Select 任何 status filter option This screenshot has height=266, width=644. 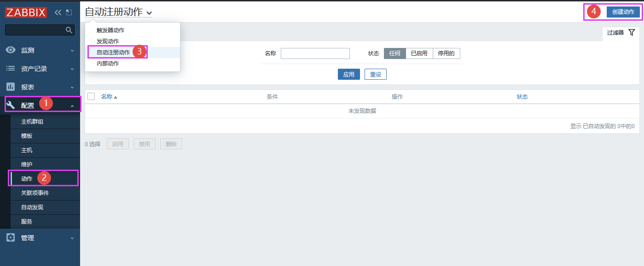pos(395,53)
